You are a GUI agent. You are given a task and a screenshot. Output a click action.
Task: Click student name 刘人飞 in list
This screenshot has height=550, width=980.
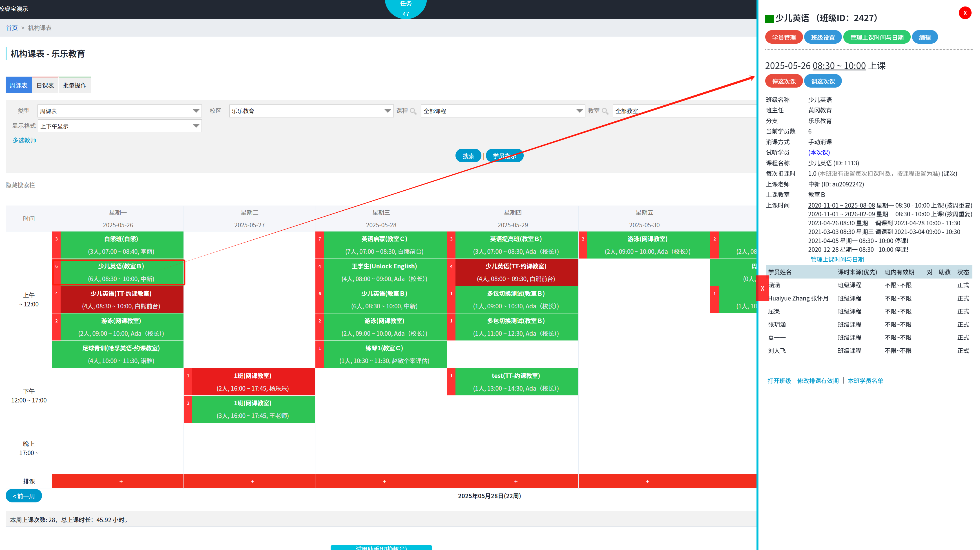coord(777,351)
